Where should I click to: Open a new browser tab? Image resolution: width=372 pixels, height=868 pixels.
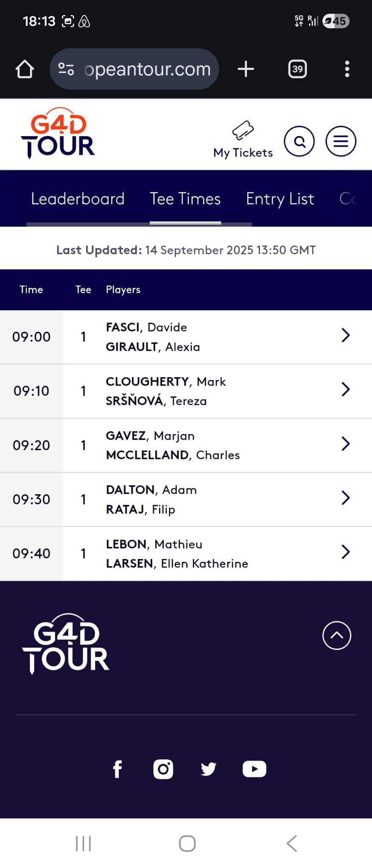click(246, 69)
